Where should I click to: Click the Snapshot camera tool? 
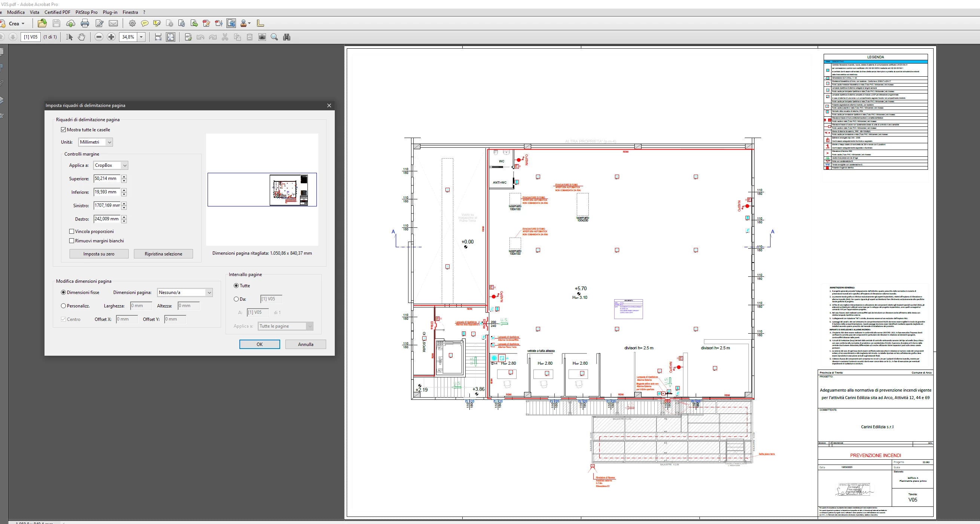pyautogui.click(x=262, y=37)
